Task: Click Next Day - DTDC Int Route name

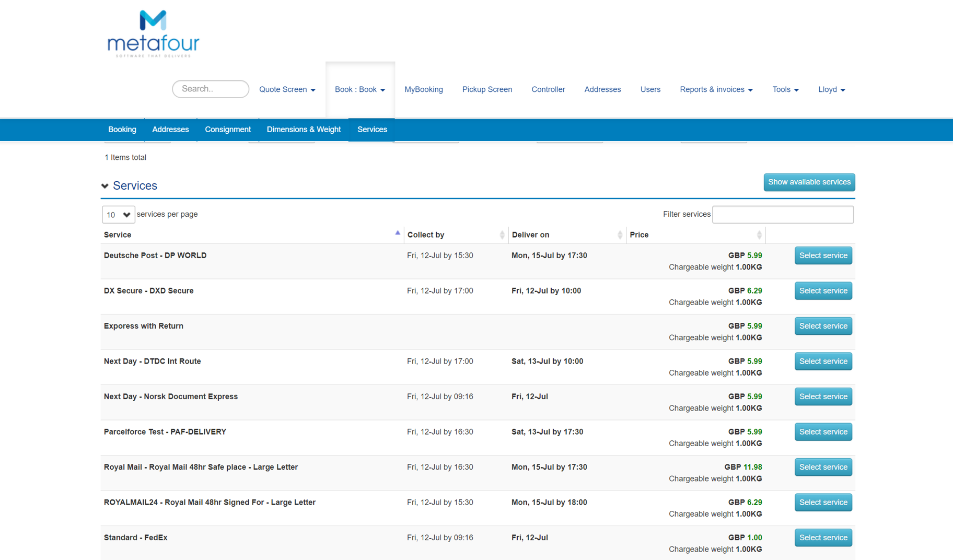Action: point(153,361)
